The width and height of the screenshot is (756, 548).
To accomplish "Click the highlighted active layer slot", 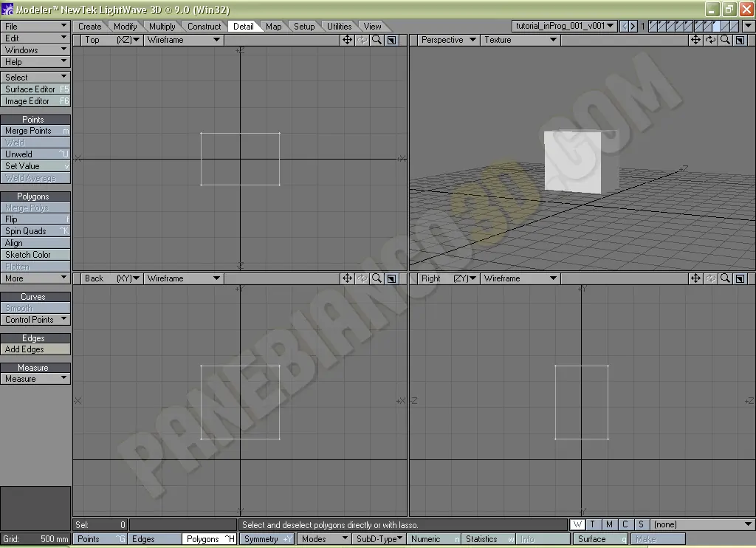I will 716,26.
